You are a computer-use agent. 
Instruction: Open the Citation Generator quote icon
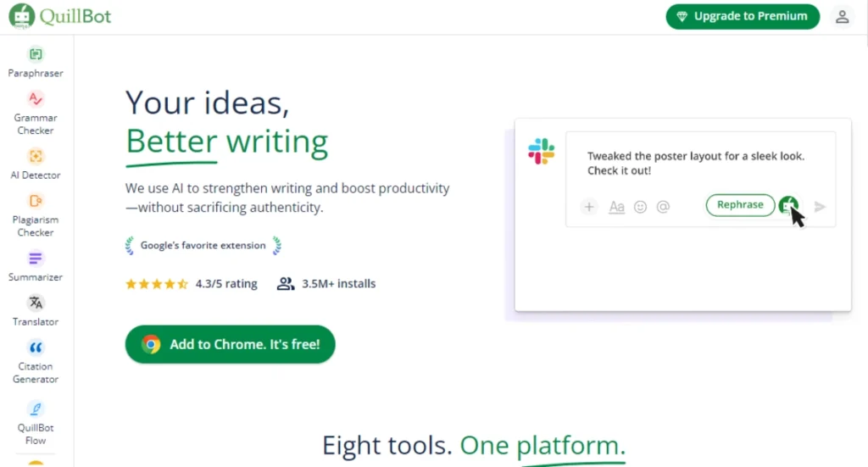point(36,347)
